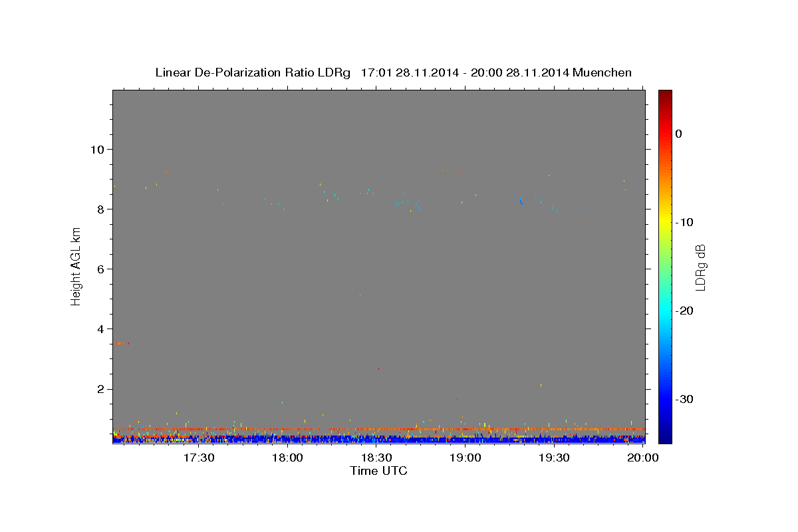Viewport: 798px width, 532px height.
Task: Click height axis value 4
Action: click(x=100, y=329)
